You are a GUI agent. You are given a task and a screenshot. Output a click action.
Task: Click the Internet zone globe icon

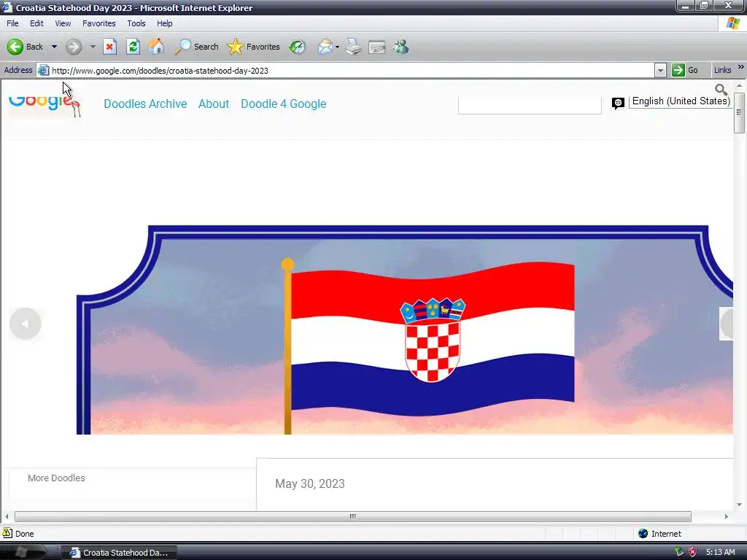tap(643, 533)
